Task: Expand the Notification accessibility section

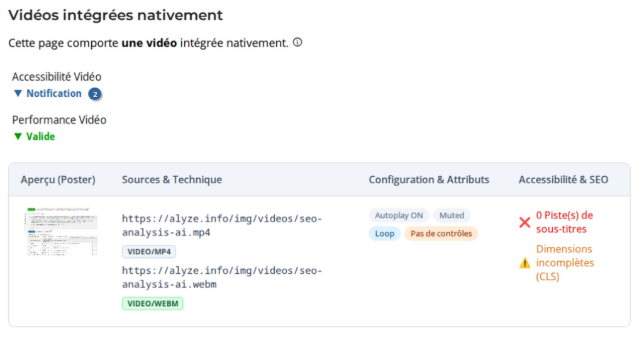Action: point(48,93)
